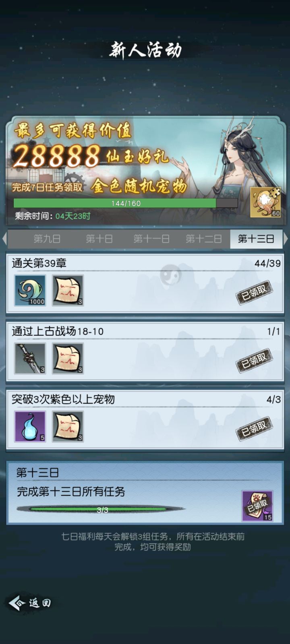Switch to the 第九日 tab
This screenshot has width=290, height=644.
coord(47,239)
